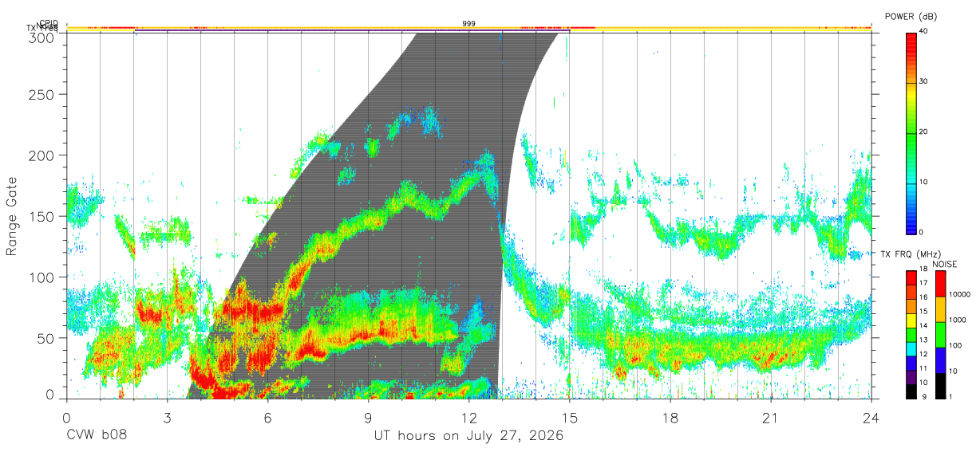Click the POWER (dB) legend title
980x452 pixels.
[911, 17]
